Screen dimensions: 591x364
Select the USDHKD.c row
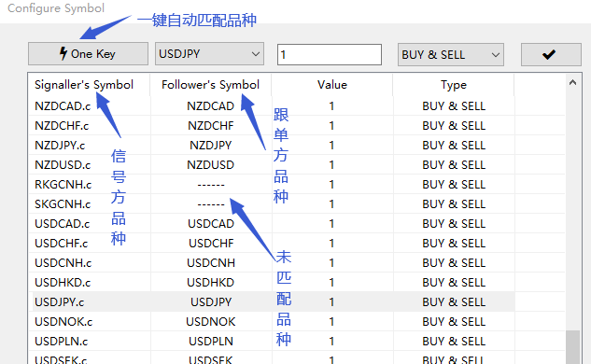coord(272,282)
